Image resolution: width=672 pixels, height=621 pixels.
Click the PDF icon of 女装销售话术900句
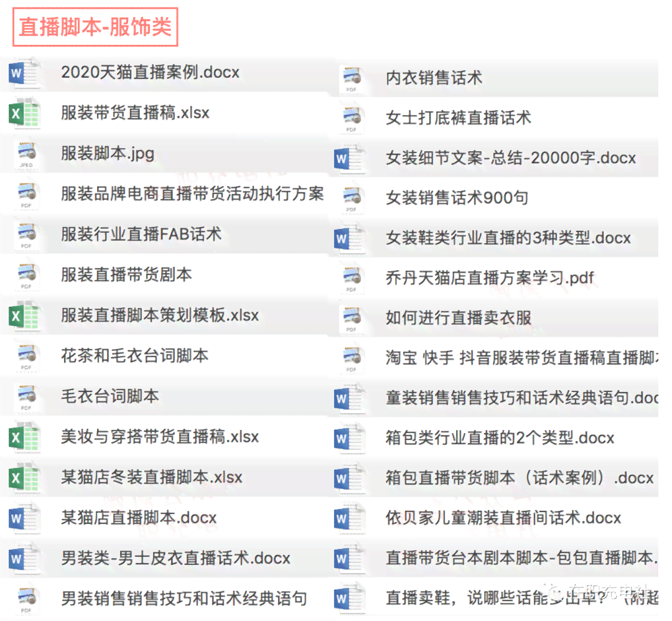(352, 199)
